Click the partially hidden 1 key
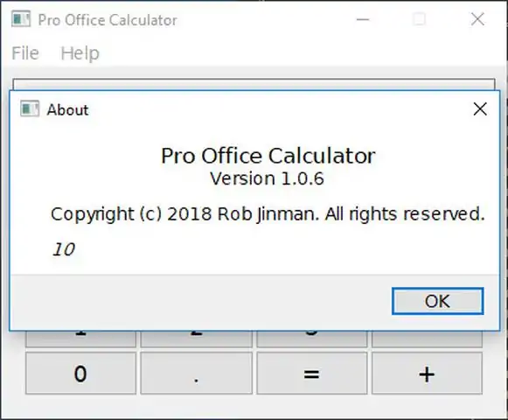 tap(80, 339)
